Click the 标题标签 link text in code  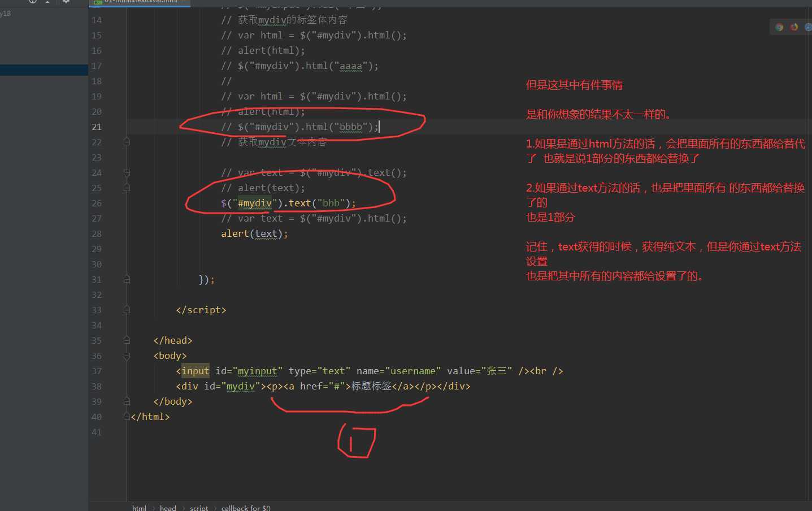pos(371,386)
